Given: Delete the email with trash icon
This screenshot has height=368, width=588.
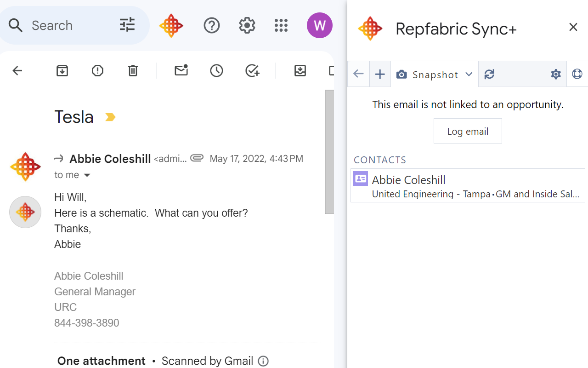Looking at the screenshot, I should (133, 71).
